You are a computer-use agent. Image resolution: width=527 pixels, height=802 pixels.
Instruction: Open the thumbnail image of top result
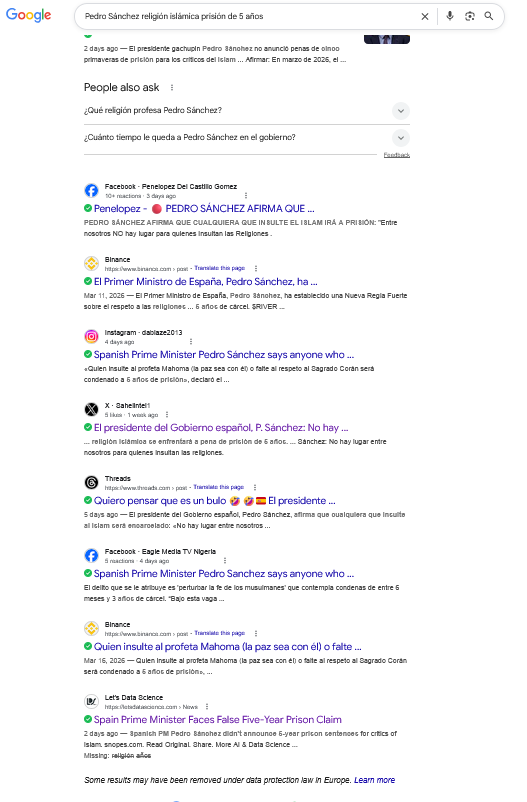coord(387,39)
